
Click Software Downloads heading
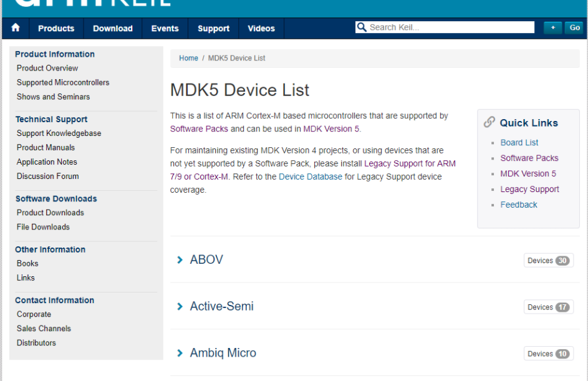coord(56,199)
